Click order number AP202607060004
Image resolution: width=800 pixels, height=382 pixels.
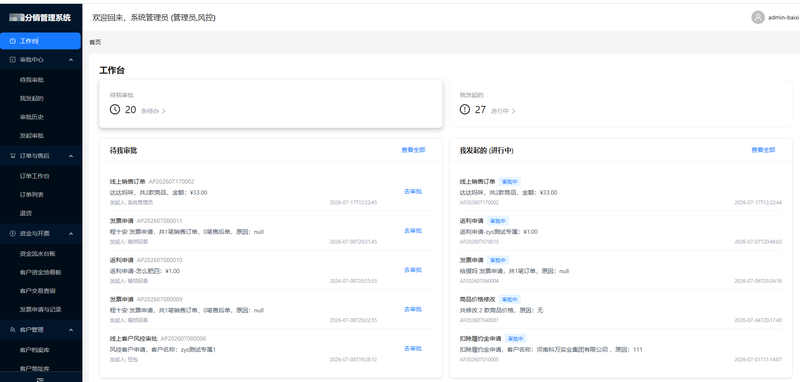479,281
